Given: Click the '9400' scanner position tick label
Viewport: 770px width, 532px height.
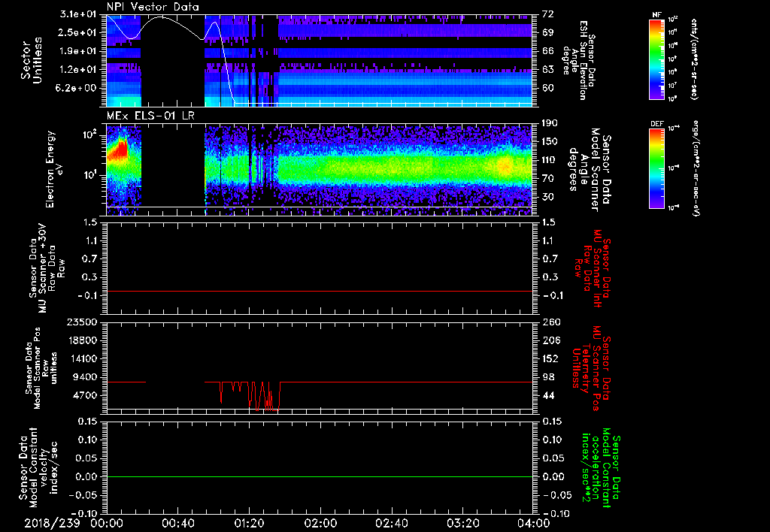Looking at the screenshot, I should pos(86,377).
